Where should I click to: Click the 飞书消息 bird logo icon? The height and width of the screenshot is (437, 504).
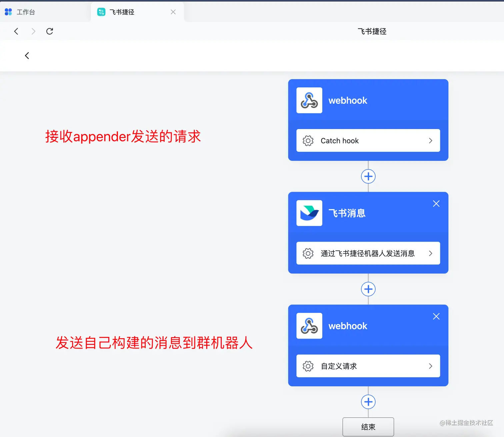pyautogui.click(x=309, y=213)
